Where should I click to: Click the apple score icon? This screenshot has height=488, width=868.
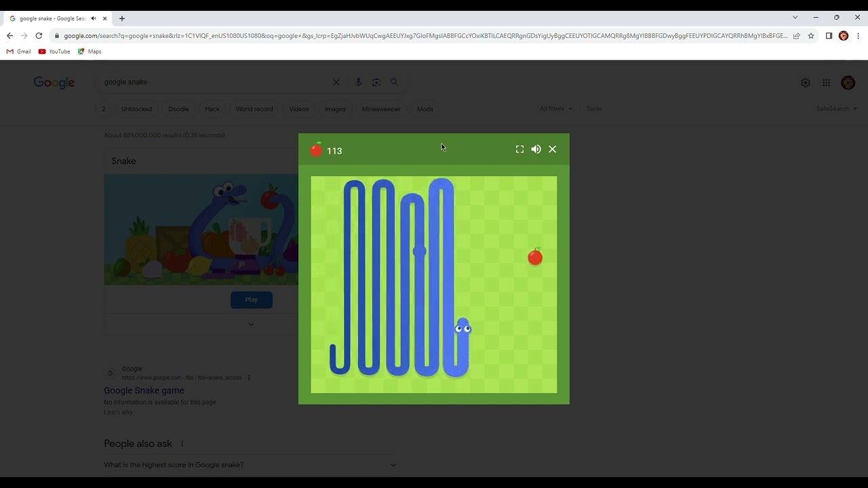point(316,150)
